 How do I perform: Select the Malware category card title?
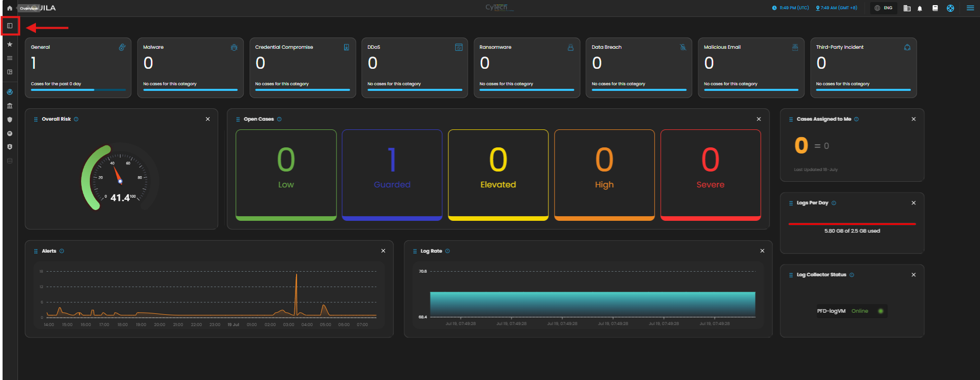click(x=153, y=47)
